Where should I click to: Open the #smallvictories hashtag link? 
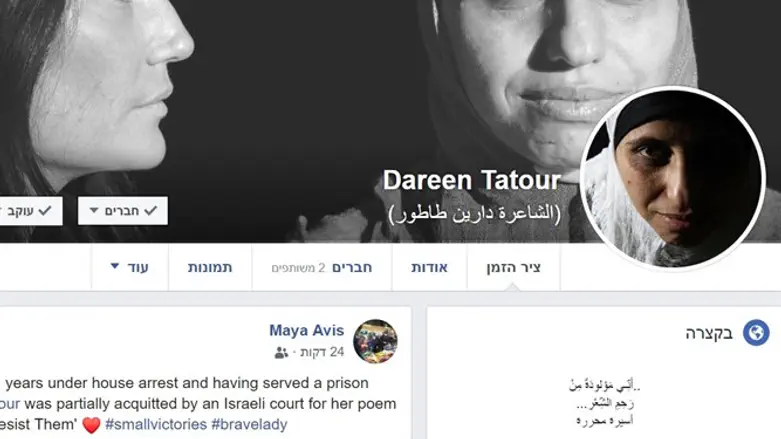click(156, 425)
